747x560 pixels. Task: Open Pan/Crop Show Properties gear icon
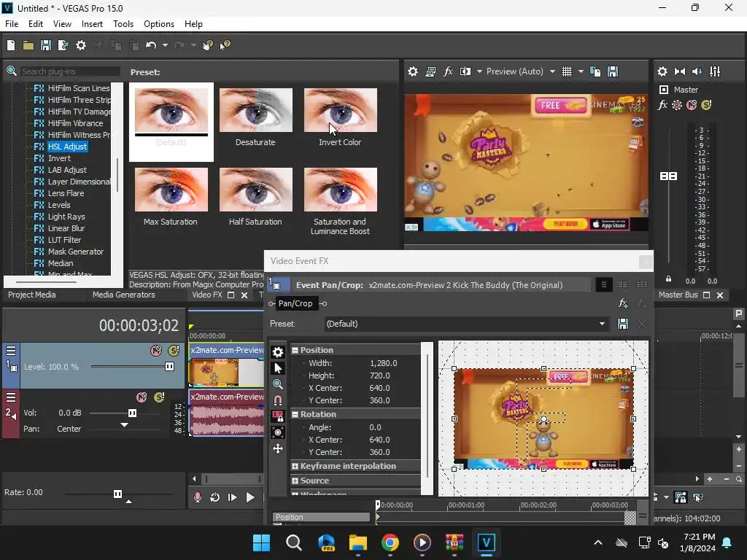click(x=278, y=352)
